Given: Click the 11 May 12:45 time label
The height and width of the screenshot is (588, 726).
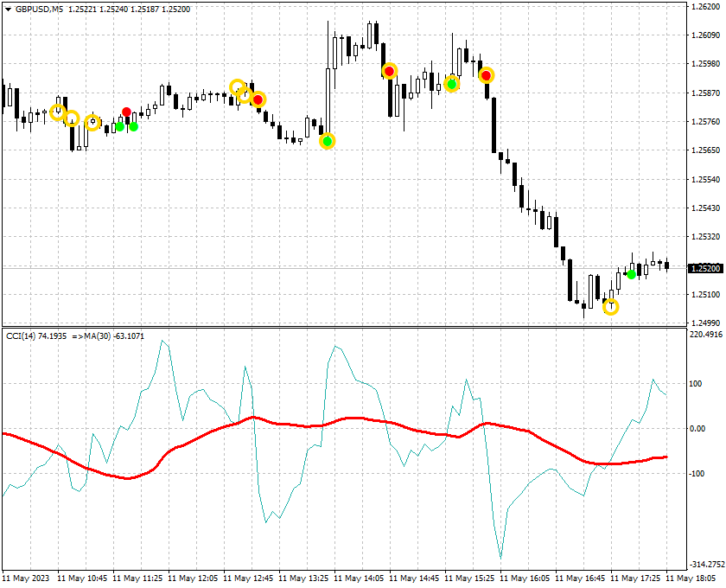Looking at the screenshot, I should click(248, 578).
